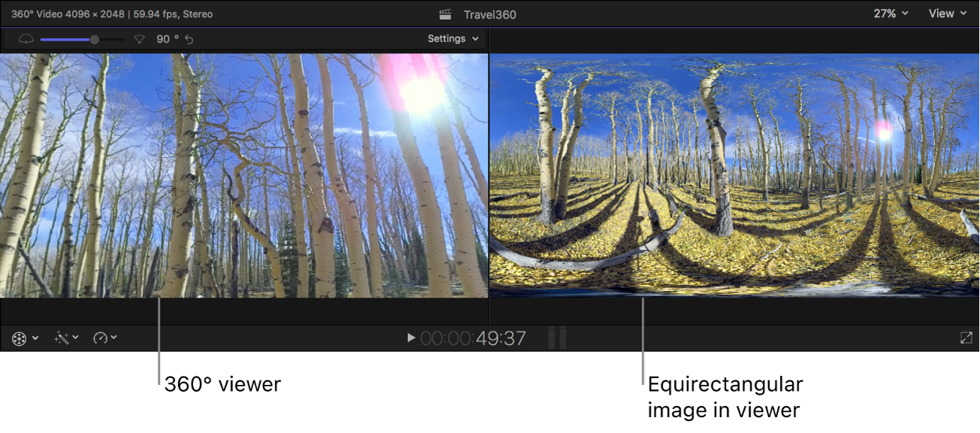
Task: Open the Settings dropdown
Action: 452,38
